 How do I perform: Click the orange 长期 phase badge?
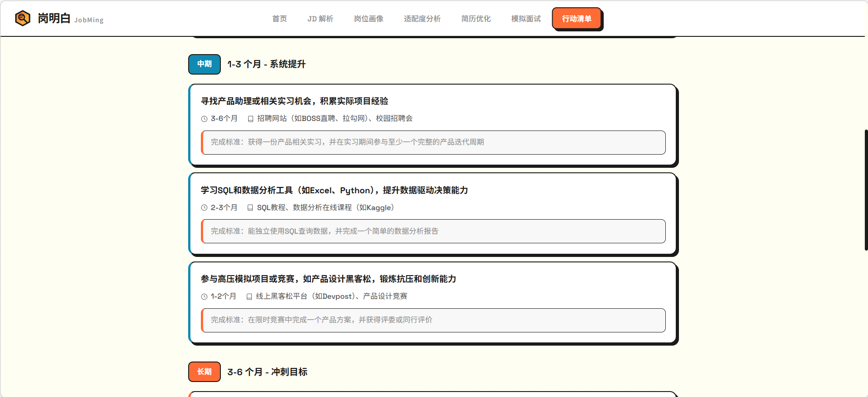pos(205,372)
